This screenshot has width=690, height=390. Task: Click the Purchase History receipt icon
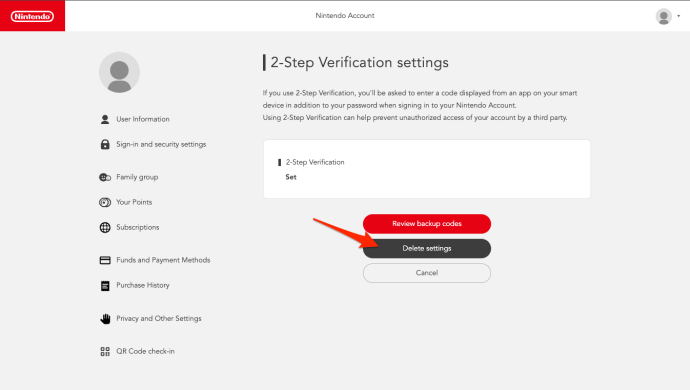[x=105, y=286]
